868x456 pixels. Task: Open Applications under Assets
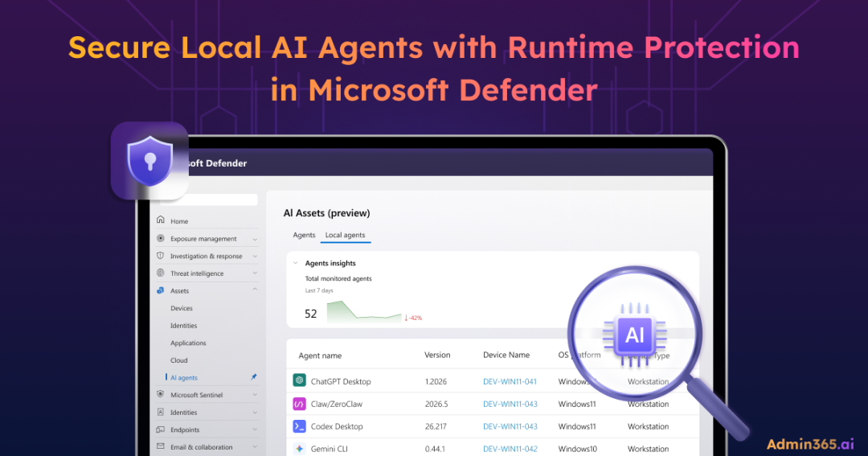pos(188,343)
